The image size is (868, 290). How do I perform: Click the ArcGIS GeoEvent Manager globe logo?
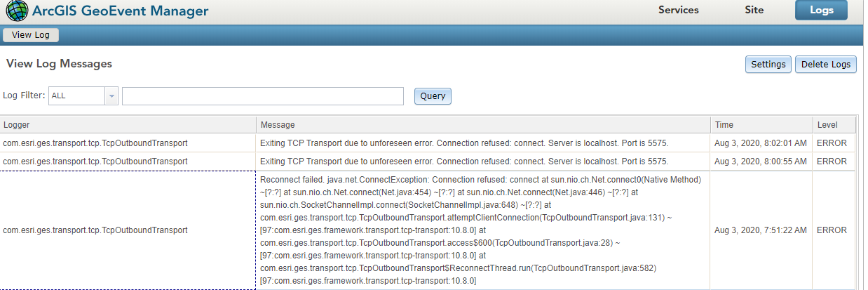[x=17, y=11]
